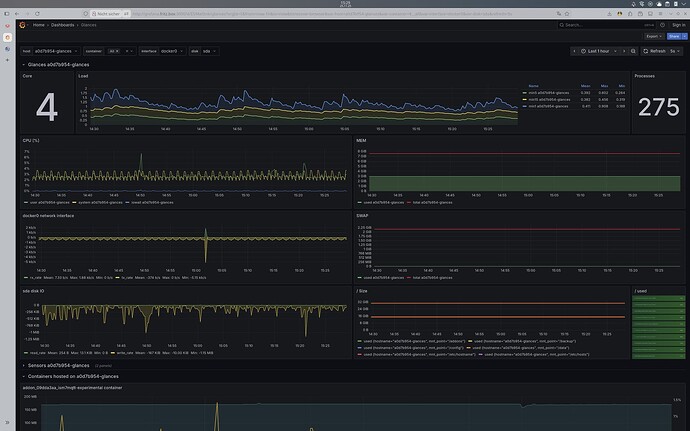The image size is (690, 431).
Task: Open the browser downloads icon
Action: pyautogui.click(x=609, y=14)
